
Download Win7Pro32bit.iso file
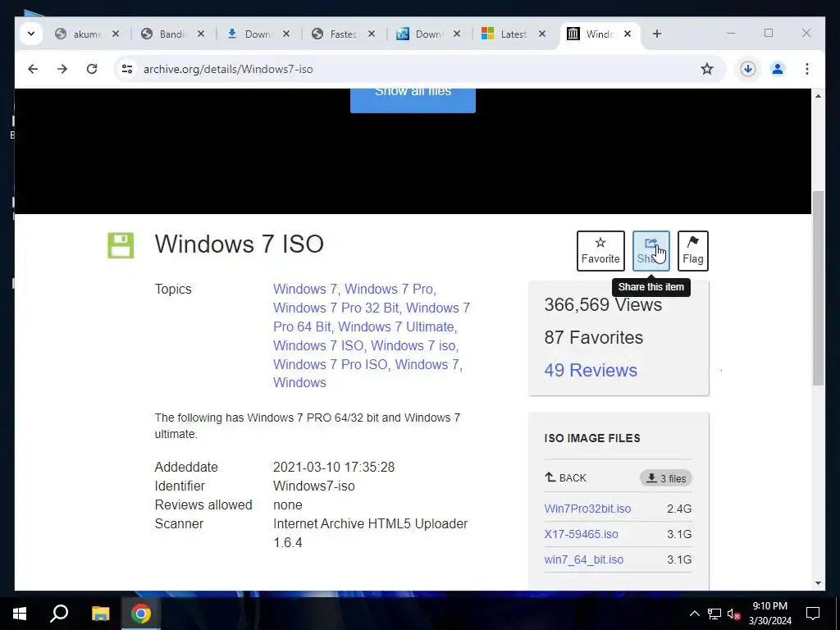(x=587, y=509)
